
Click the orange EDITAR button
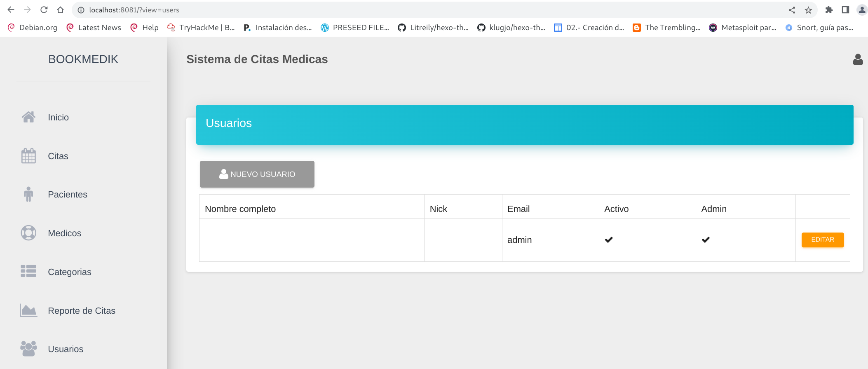point(822,240)
